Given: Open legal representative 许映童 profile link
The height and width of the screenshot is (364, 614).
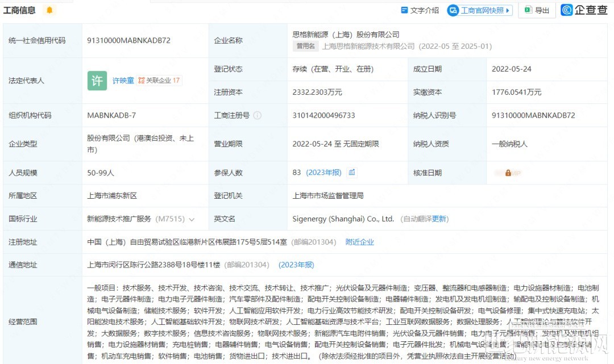Looking at the screenshot, I should [x=123, y=81].
